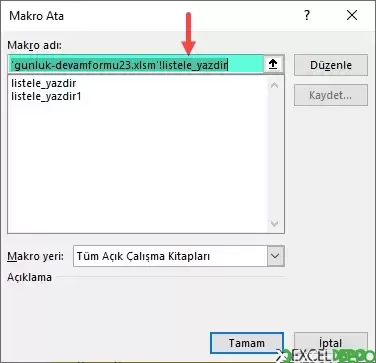Open the Tüm Açık Çalışma Kitapları combo box
The width and height of the screenshot is (376, 363).
point(179,256)
